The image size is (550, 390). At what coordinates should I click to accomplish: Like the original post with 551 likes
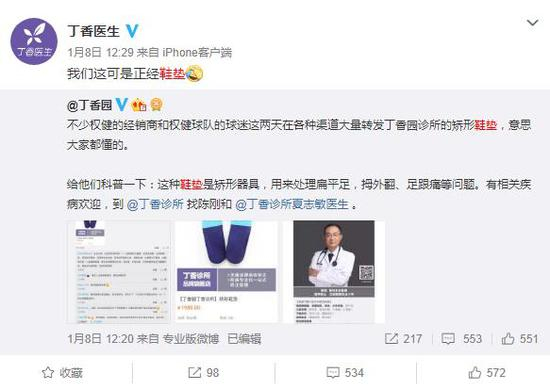click(x=519, y=339)
